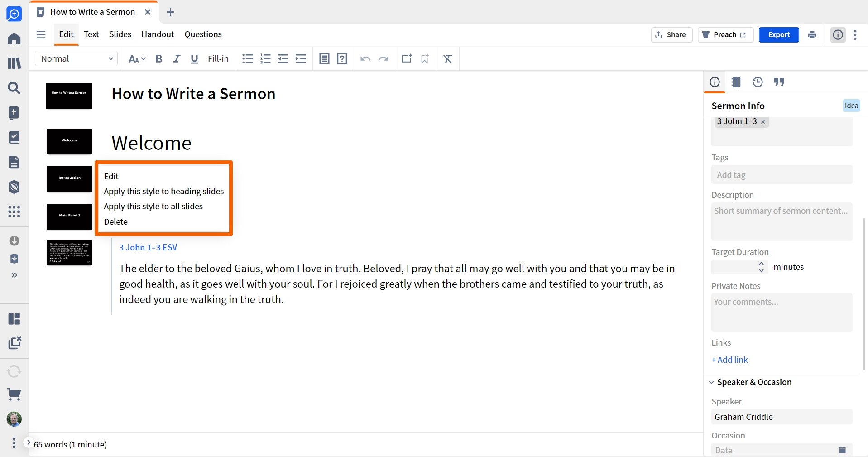Open the hamburger menu in sermon toolbar

41,34
